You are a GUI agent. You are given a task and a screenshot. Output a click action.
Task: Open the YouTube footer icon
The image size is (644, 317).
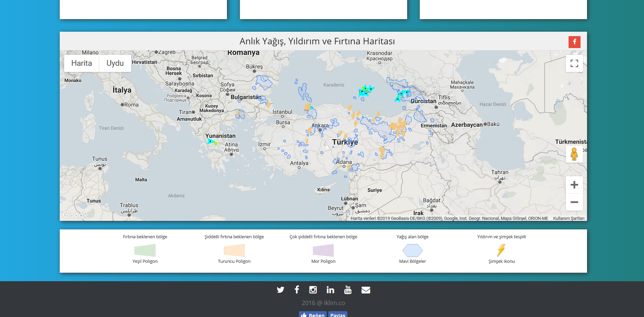point(348,290)
